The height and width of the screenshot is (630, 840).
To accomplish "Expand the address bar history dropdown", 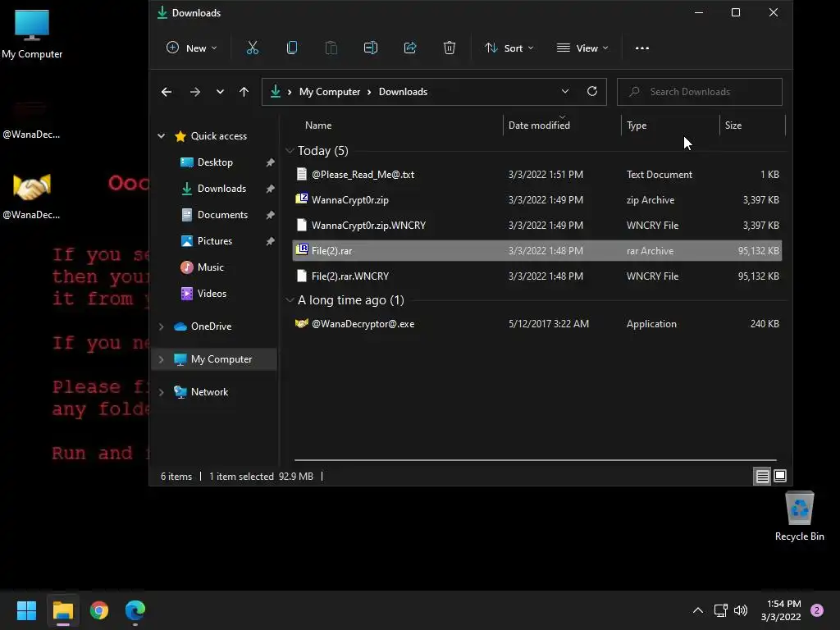I will pos(564,92).
